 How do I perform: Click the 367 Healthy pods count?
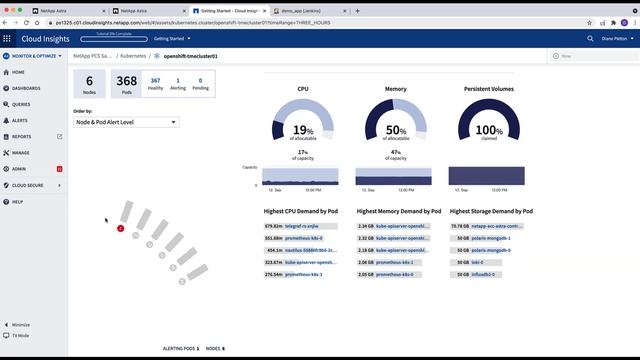(x=156, y=84)
